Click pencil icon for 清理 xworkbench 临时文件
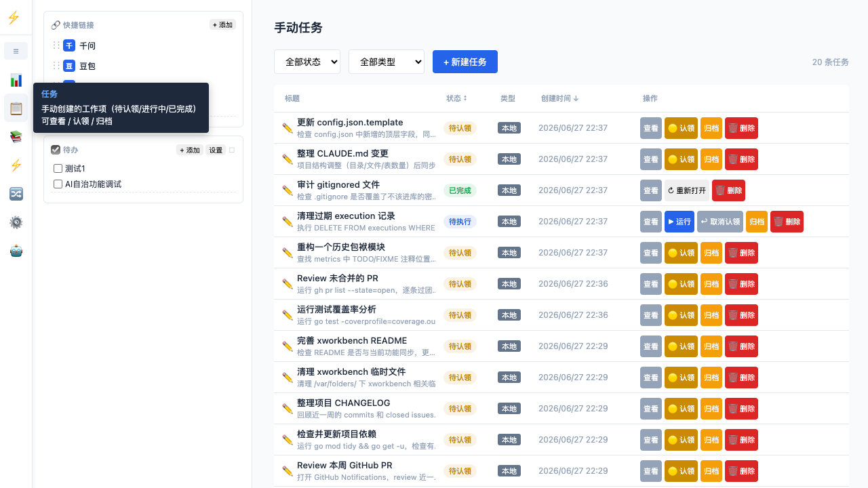Viewport: 868px width, 488px height. point(288,378)
